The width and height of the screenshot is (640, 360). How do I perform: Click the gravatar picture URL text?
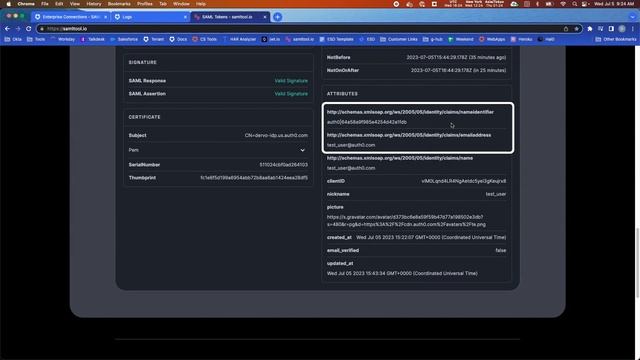pos(406,221)
